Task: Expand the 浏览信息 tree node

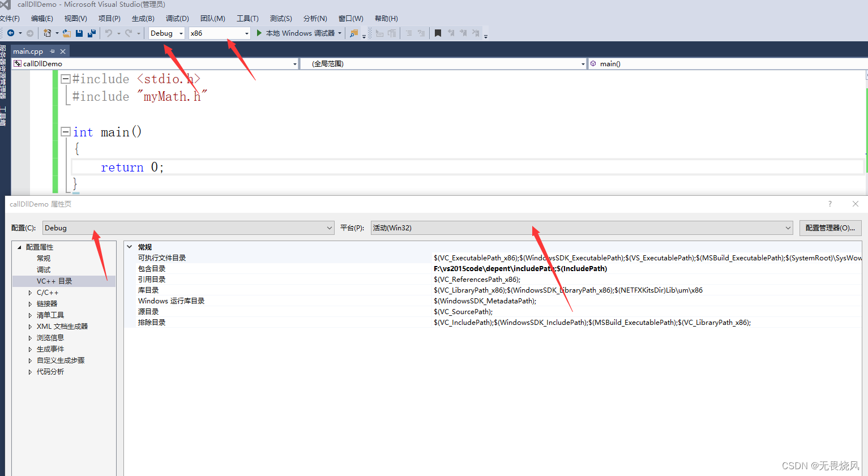Action: pos(30,338)
